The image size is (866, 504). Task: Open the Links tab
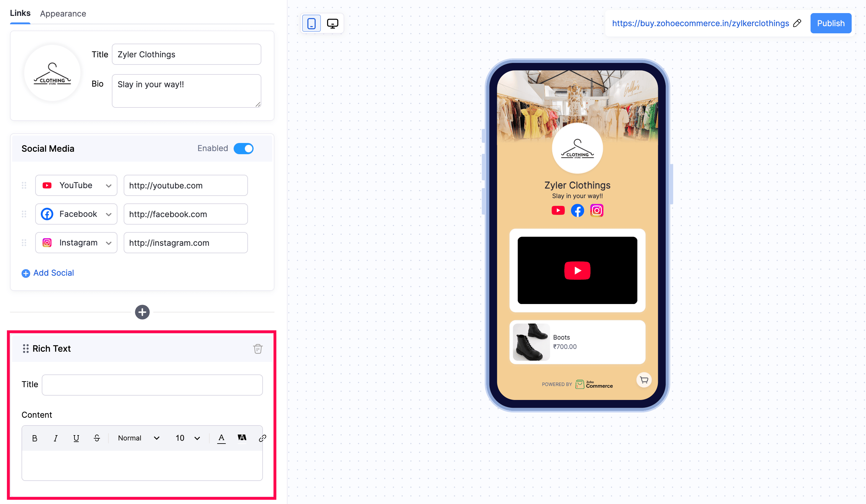point(20,13)
